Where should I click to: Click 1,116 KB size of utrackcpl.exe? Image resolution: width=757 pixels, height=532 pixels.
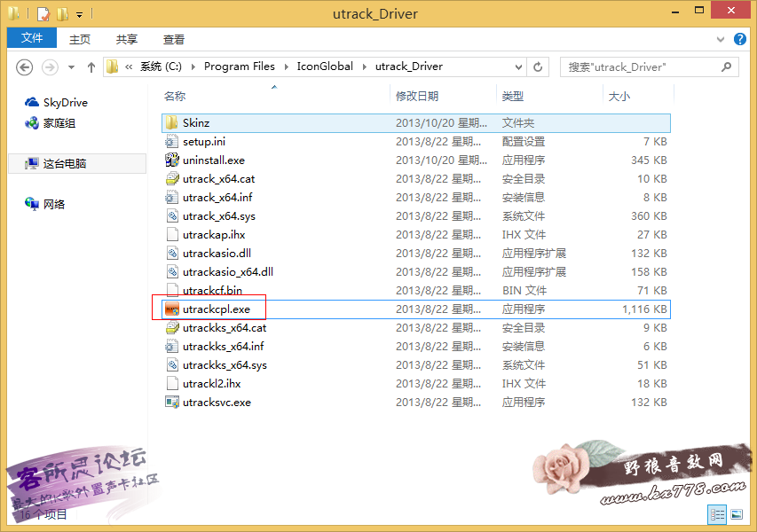click(x=644, y=309)
